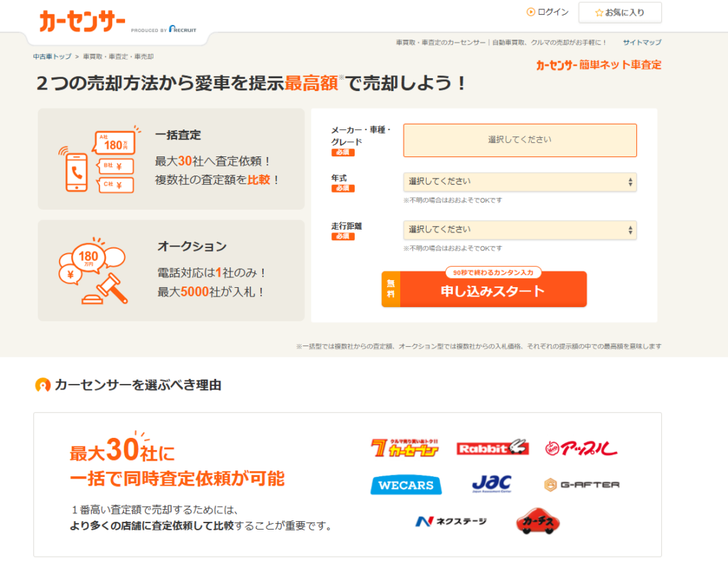Screen dimensions: 728x568
Task: Click 一括で同時査定依頼が可能 heading
Action: coord(177,478)
